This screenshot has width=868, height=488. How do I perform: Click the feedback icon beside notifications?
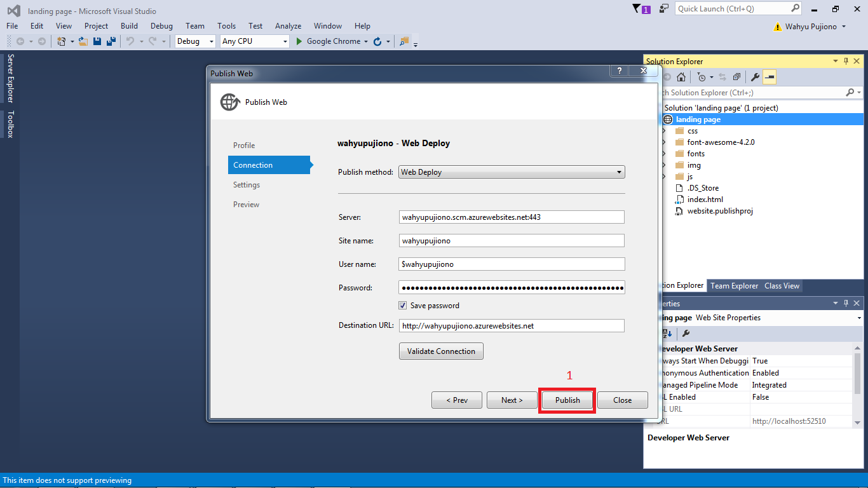664,9
